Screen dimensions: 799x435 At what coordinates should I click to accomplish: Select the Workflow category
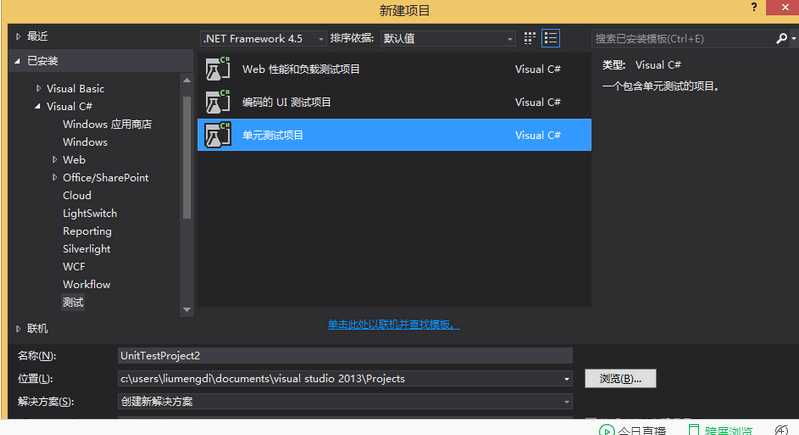point(87,284)
